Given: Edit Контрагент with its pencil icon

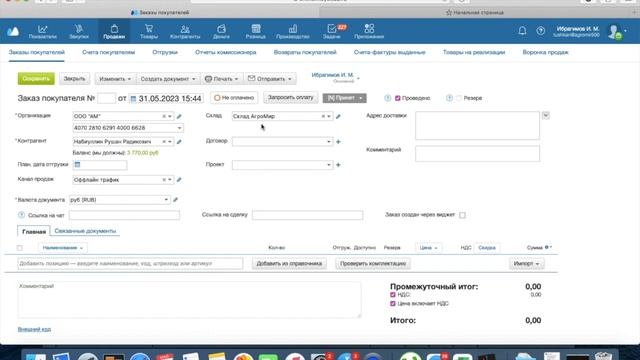Looking at the screenshot, I should pyautogui.click(x=179, y=142).
